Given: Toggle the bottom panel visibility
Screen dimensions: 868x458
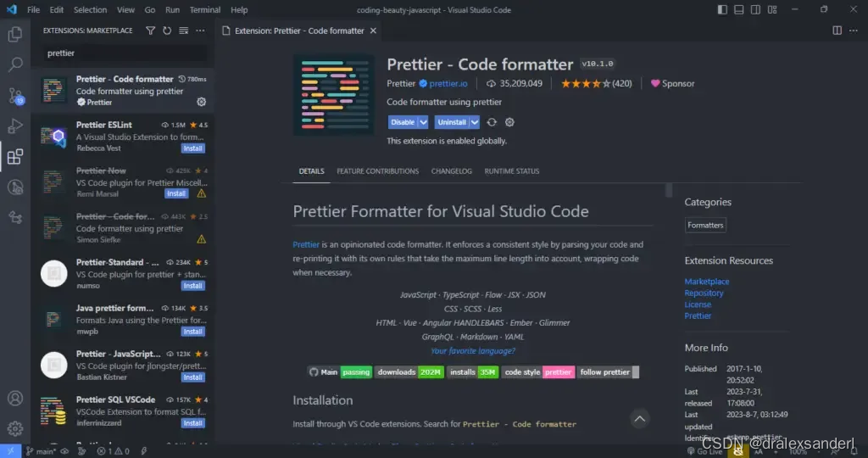Looking at the screenshot, I should (x=739, y=9).
